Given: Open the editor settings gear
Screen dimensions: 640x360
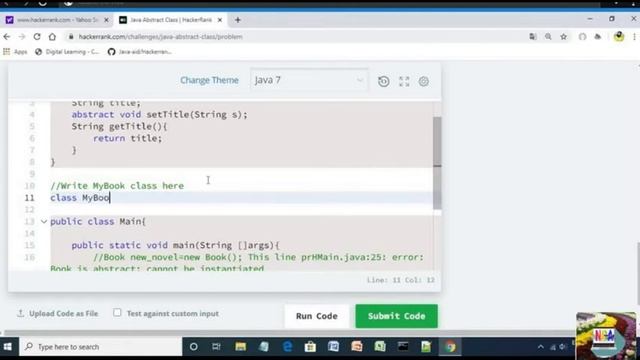Looking at the screenshot, I should [424, 81].
